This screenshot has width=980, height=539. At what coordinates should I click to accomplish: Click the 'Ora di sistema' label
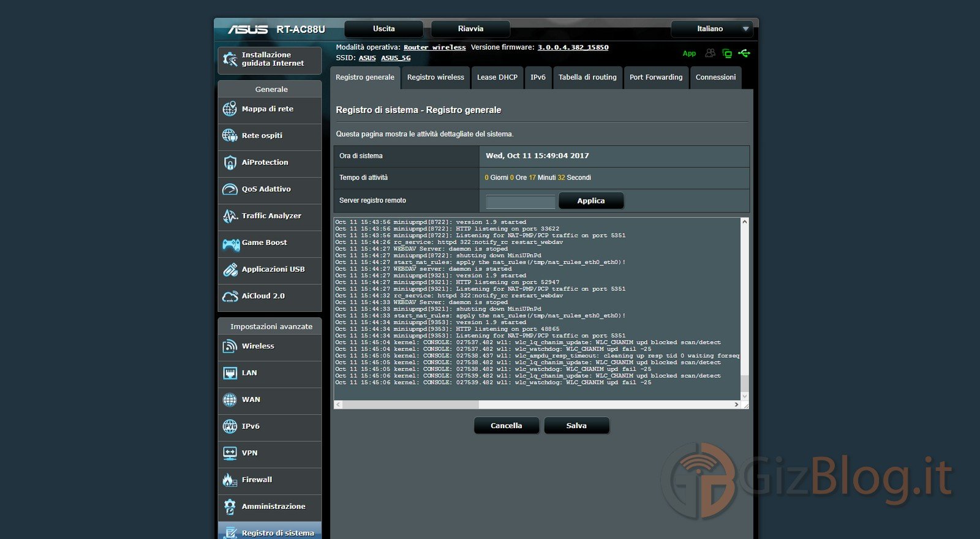[x=361, y=156]
